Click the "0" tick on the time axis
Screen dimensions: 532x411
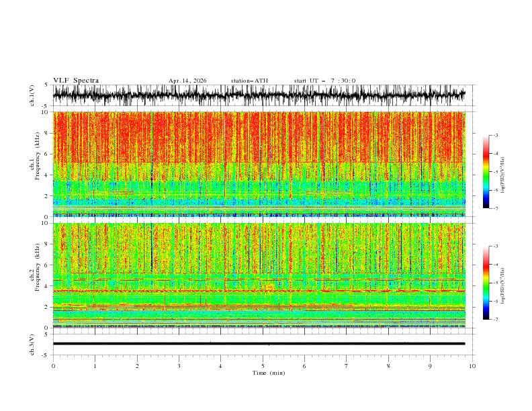click(x=53, y=366)
